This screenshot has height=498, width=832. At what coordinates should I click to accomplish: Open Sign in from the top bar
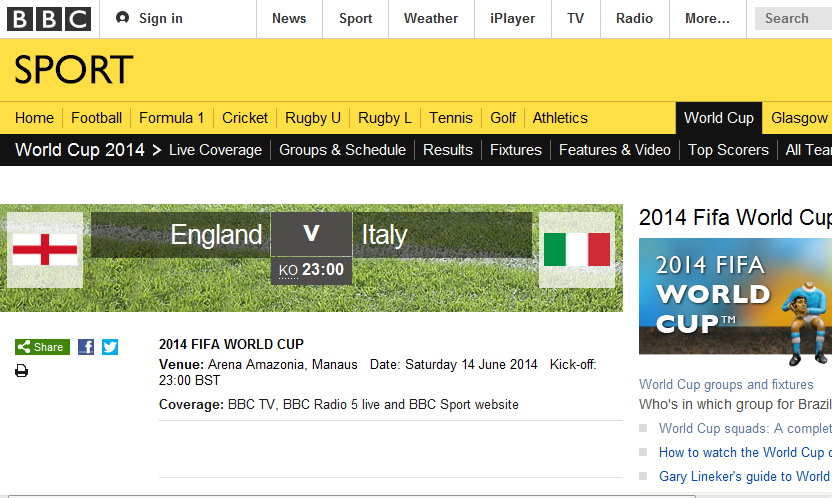(x=149, y=18)
